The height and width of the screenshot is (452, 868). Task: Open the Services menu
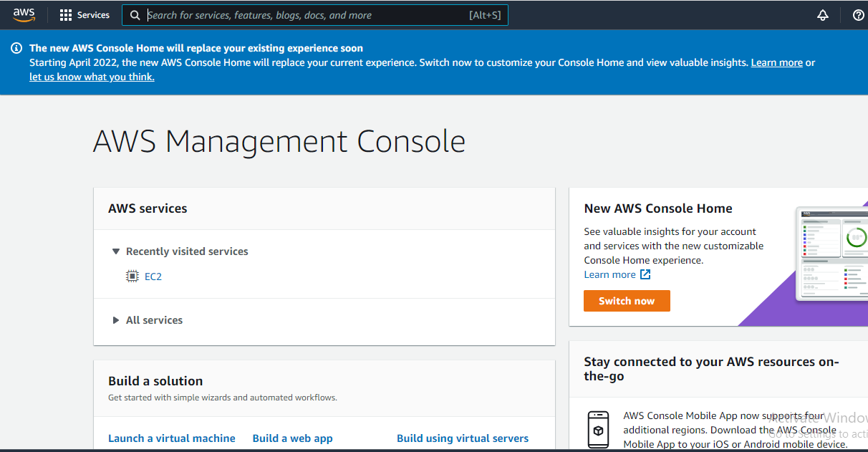(x=92, y=14)
